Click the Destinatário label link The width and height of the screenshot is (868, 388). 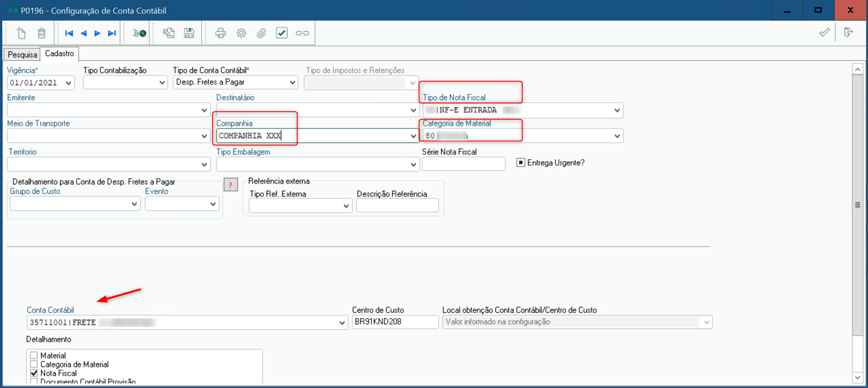(x=235, y=97)
